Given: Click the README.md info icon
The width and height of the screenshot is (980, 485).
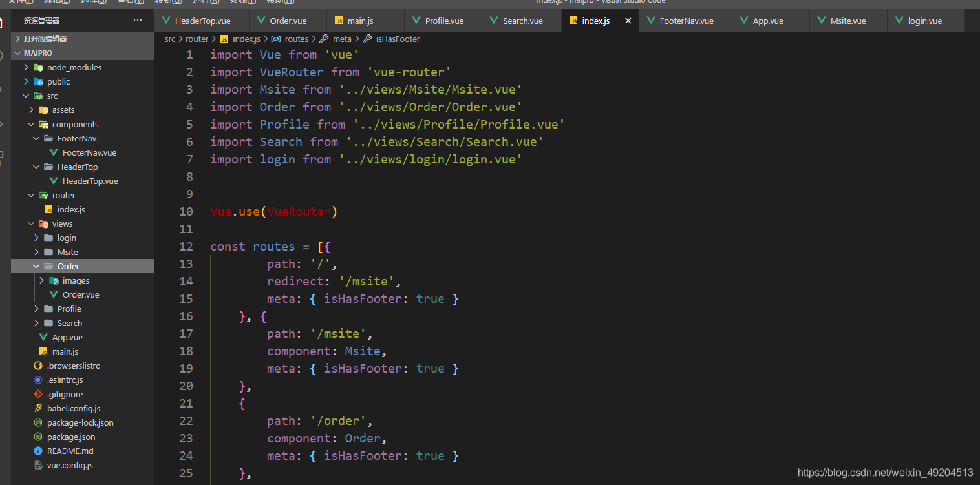Looking at the screenshot, I should (39, 451).
